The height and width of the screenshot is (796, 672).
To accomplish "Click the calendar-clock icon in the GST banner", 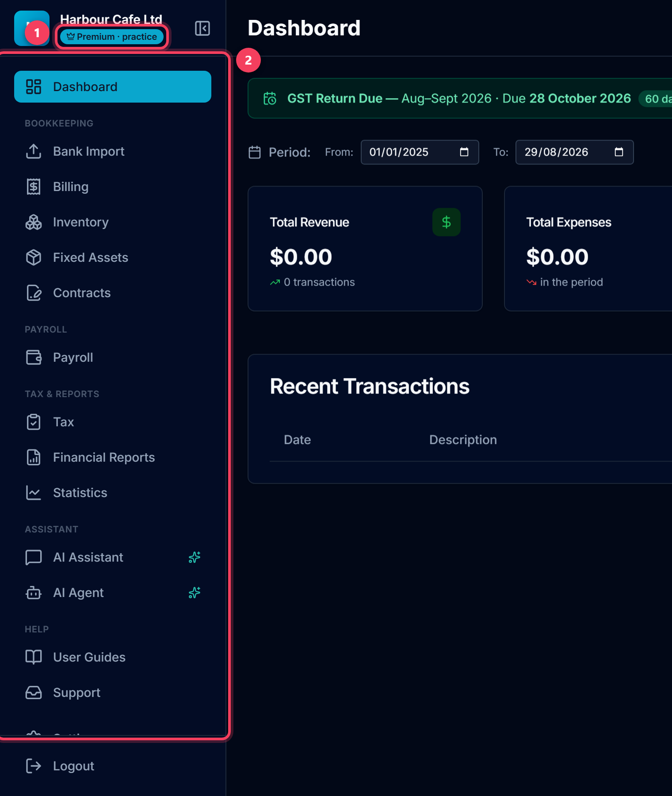I will pyautogui.click(x=270, y=98).
